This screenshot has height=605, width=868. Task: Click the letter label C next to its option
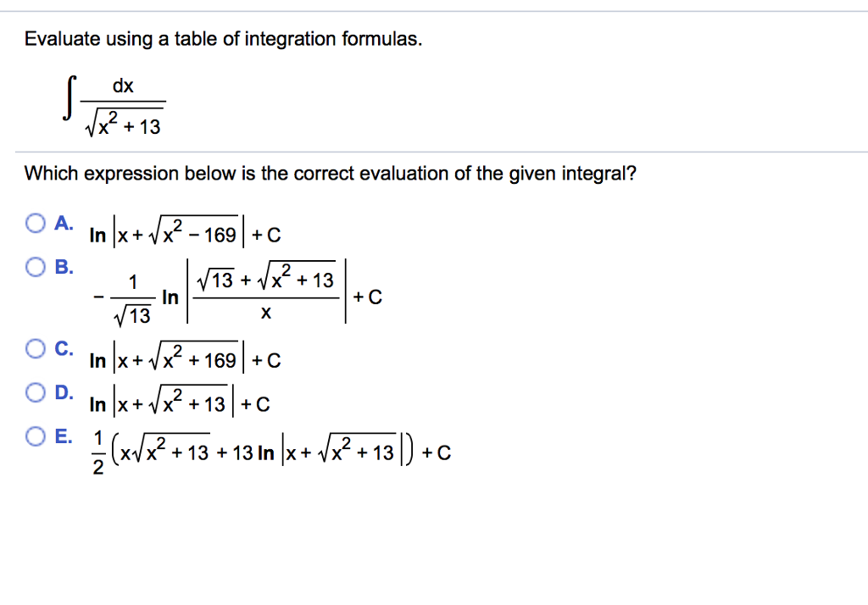point(61,347)
